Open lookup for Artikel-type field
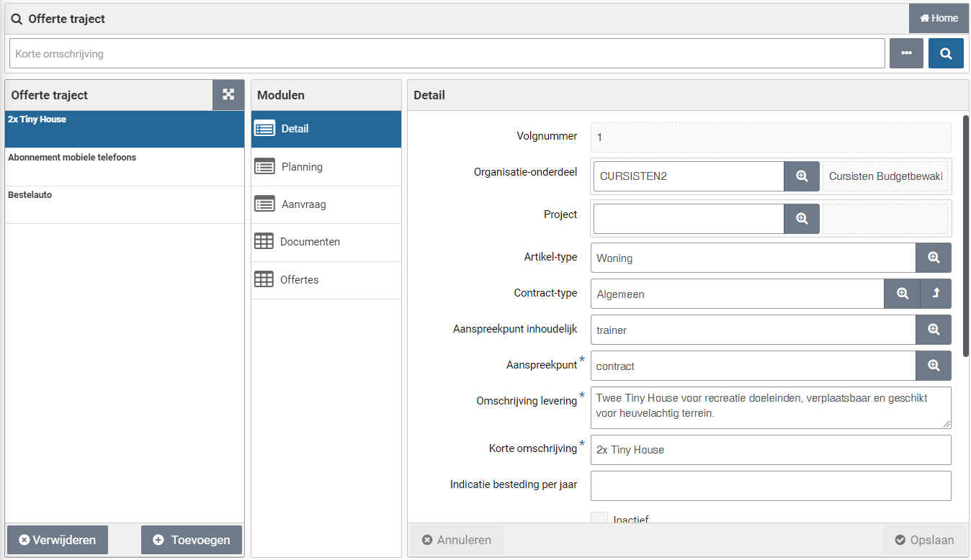 (933, 258)
